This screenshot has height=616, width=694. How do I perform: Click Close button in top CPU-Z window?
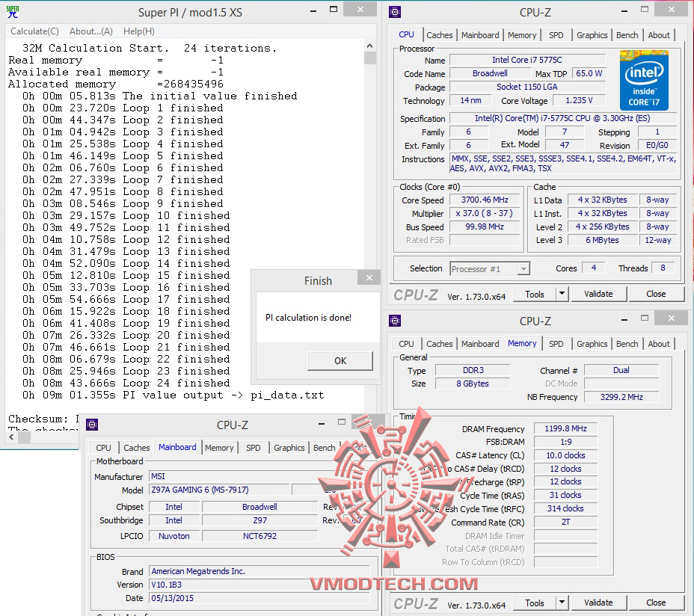click(x=656, y=294)
